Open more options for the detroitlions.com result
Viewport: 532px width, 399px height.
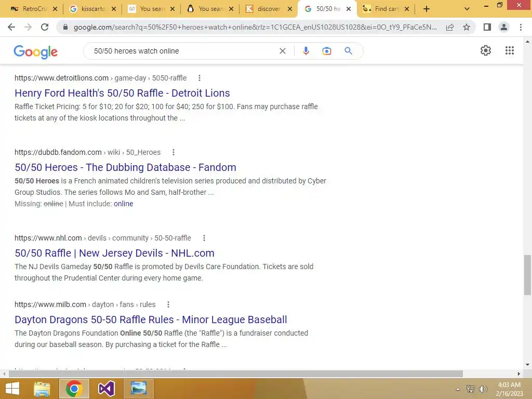coord(199,78)
